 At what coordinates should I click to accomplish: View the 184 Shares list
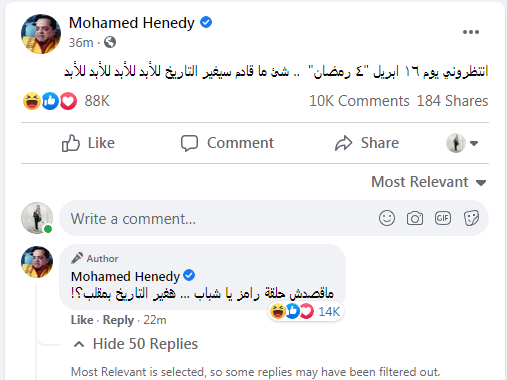(x=452, y=101)
